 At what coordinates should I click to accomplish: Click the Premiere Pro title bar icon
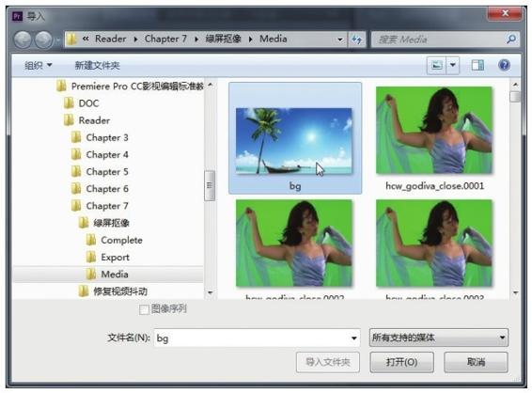point(17,16)
